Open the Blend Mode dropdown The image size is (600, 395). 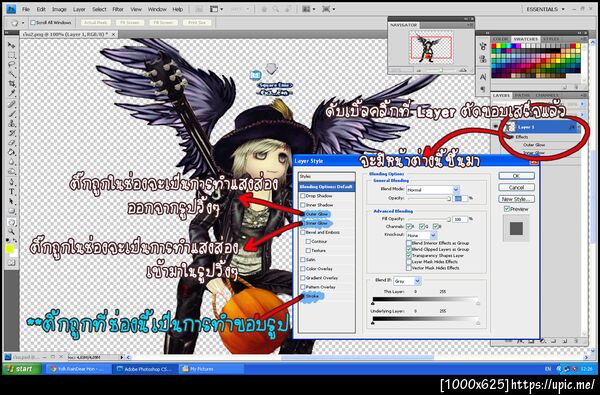(x=432, y=190)
